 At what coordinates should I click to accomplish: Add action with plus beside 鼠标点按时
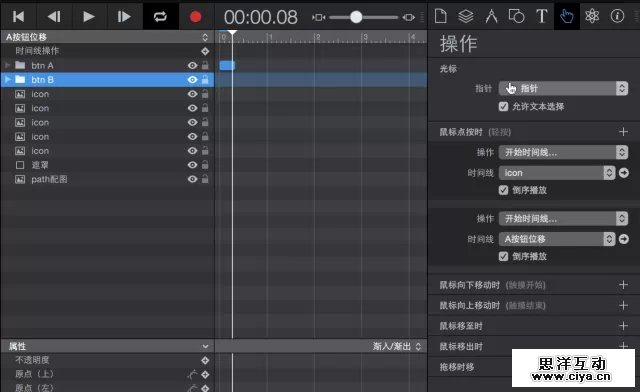tap(623, 132)
